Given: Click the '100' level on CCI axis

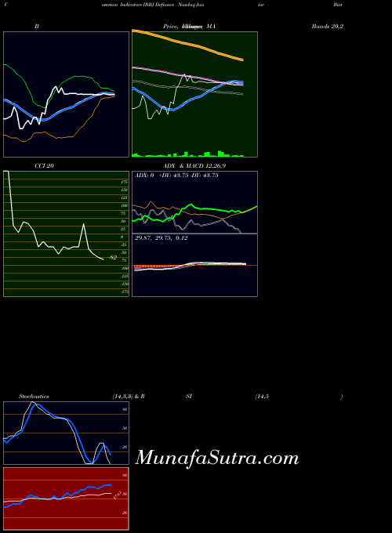Looking at the screenshot, I should click(x=124, y=205).
